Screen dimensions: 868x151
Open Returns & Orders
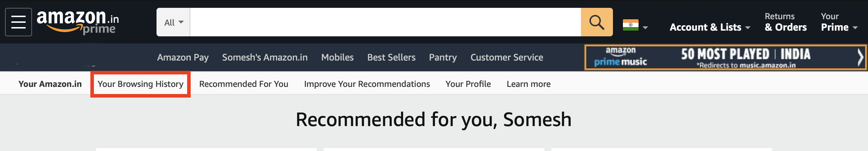[786, 22]
